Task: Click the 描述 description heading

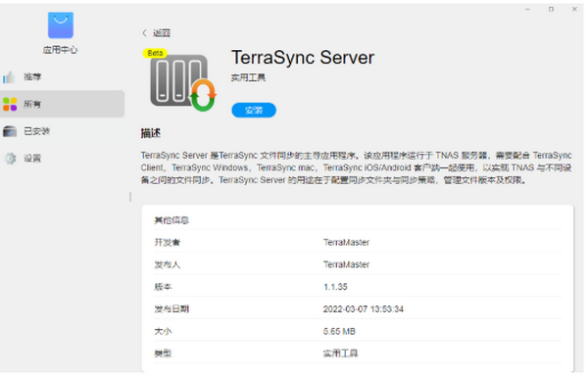Action: point(151,133)
